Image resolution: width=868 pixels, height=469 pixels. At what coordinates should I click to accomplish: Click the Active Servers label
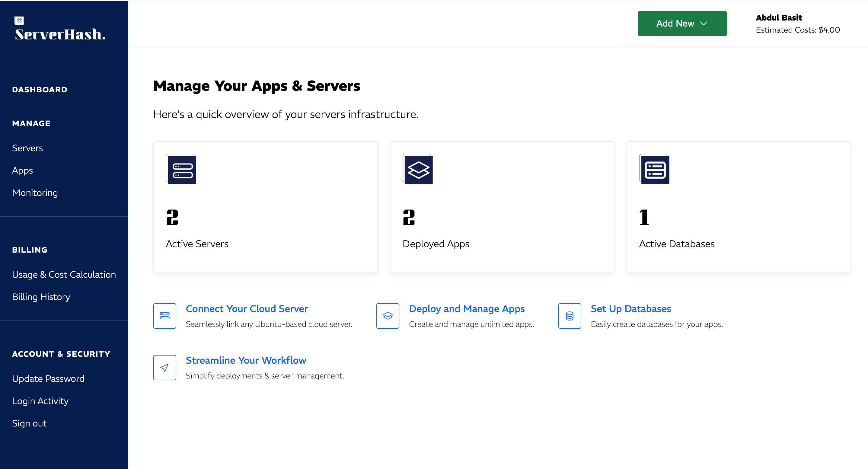coord(197,244)
